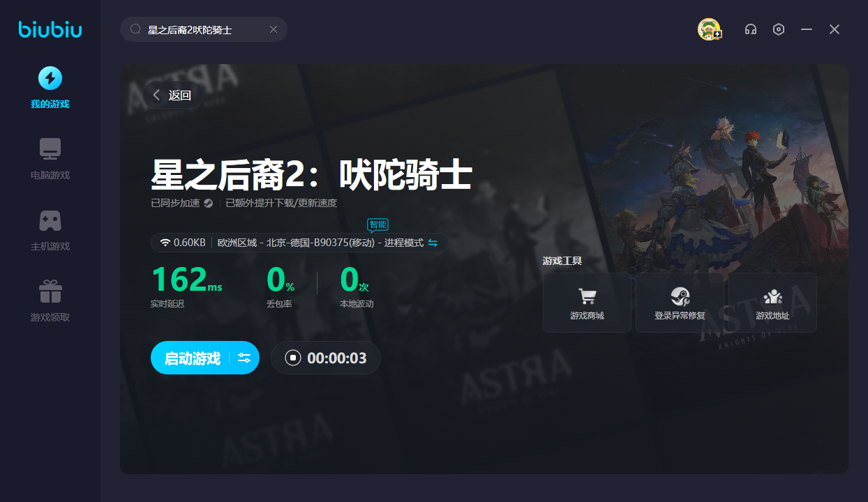868x502 pixels.
Task: Focus the game search input field
Action: pyautogui.click(x=202, y=29)
